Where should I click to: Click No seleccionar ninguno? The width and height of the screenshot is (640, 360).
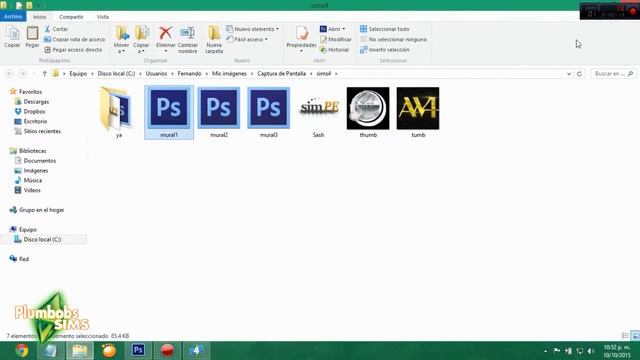[393, 40]
